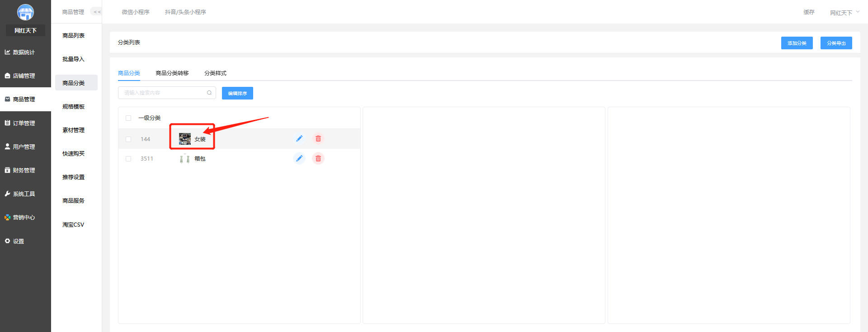868x332 pixels.
Task: Edit the 女装 category with pencil icon
Action: pyautogui.click(x=299, y=139)
